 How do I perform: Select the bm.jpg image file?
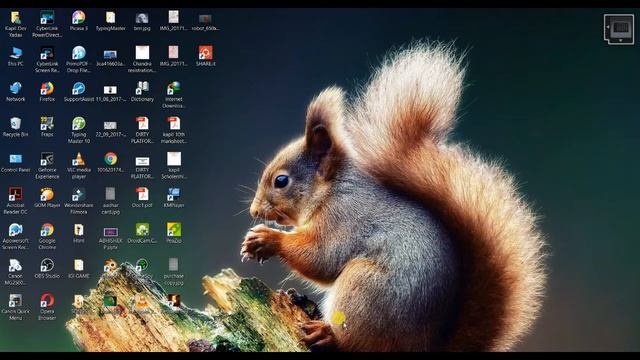142,21
